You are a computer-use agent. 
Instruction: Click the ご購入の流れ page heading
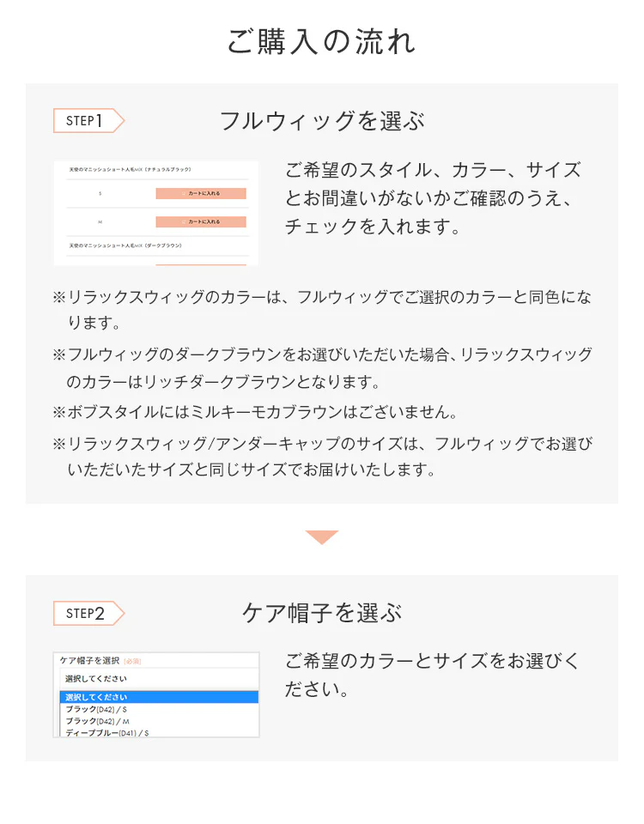coord(322,41)
